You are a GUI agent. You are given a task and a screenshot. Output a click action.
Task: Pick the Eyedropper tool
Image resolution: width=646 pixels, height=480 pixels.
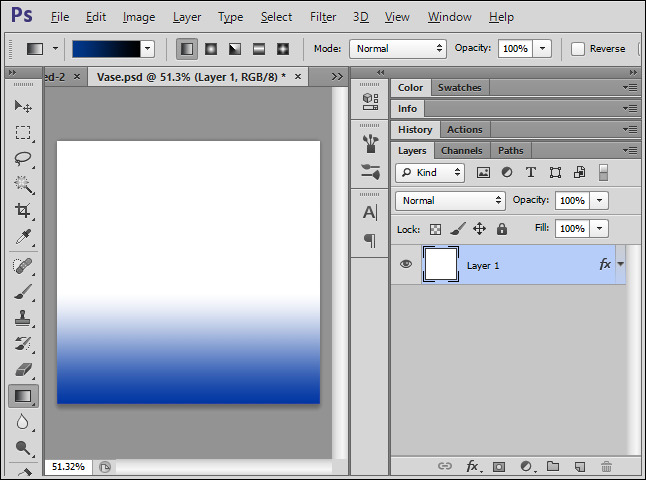click(x=23, y=236)
